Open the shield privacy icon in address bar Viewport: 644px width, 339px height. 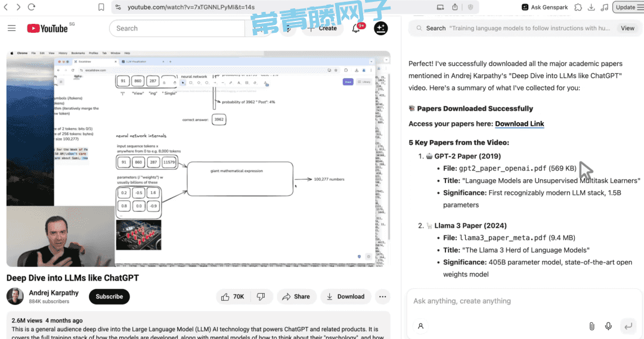470,7
